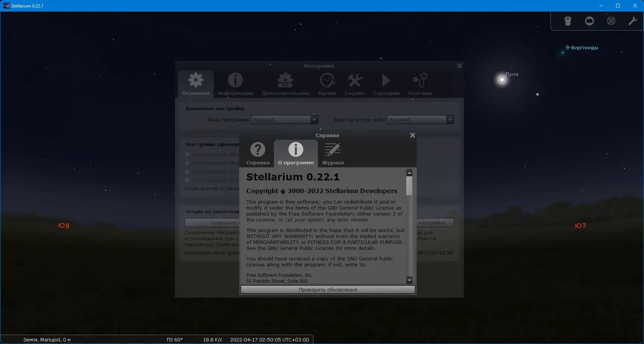Image resolution: width=644 pixels, height=344 pixels.
Task: Close the Настройка settings dialog
Action: (460, 66)
